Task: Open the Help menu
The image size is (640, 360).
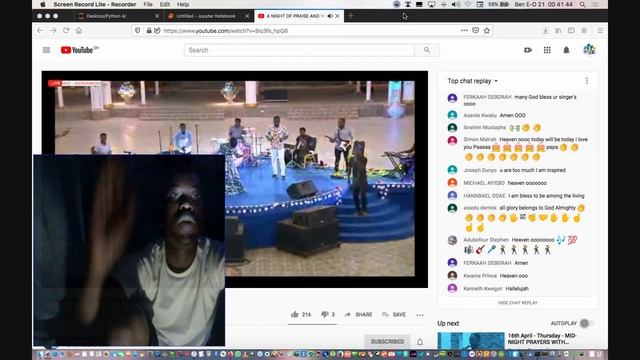Action: [183, 4]
